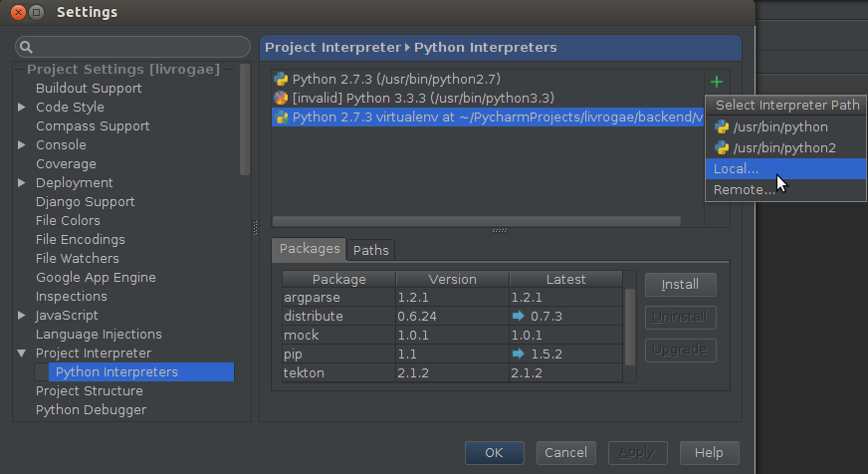Click the distribute update arrow icon
This screenshot has width=868, height=474.
click(x=518, y=316)
